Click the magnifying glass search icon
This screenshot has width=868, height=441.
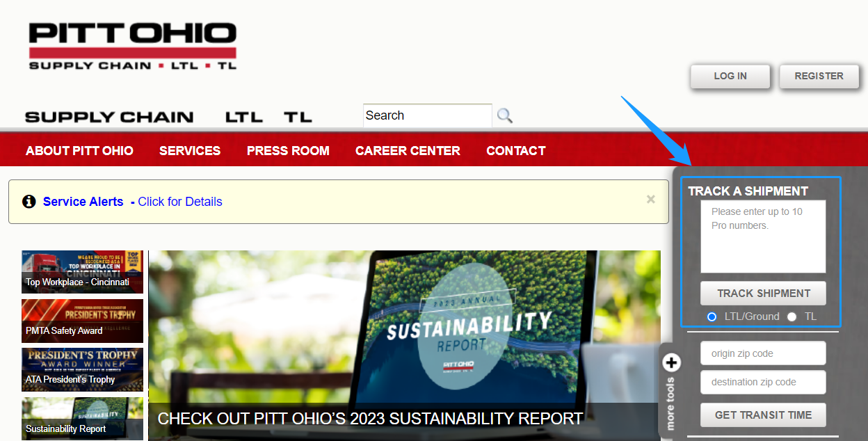pos(505,115)
